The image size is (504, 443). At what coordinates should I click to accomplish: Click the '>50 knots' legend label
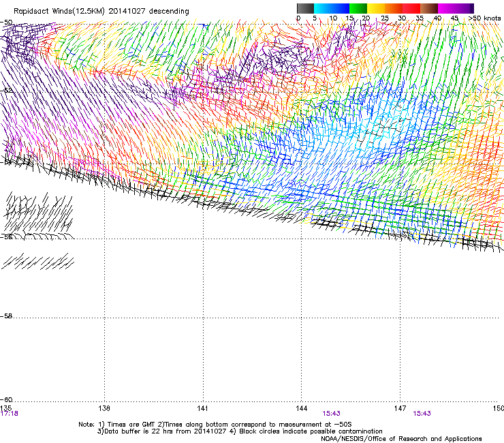click(484, 18)
